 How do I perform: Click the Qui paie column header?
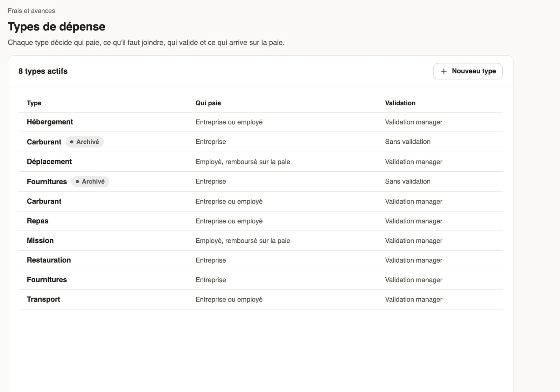pos(208,103)
